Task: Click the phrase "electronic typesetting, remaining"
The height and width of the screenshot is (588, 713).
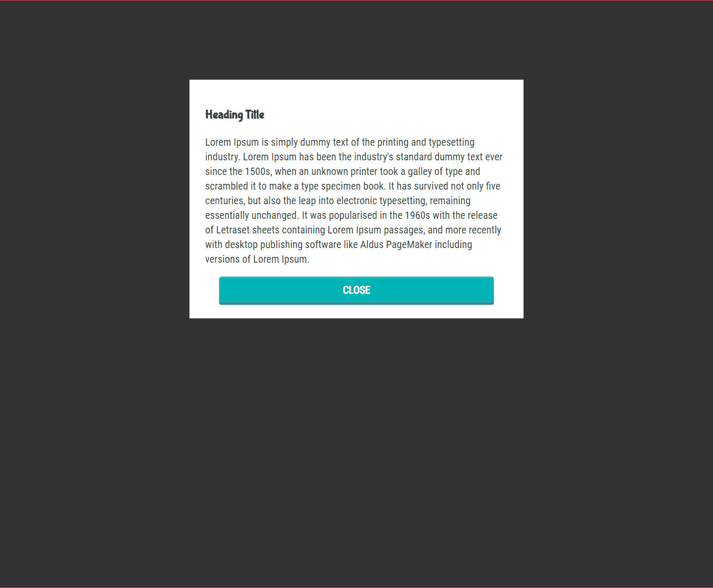Action: pyautogui.click(x=403, y=201)
